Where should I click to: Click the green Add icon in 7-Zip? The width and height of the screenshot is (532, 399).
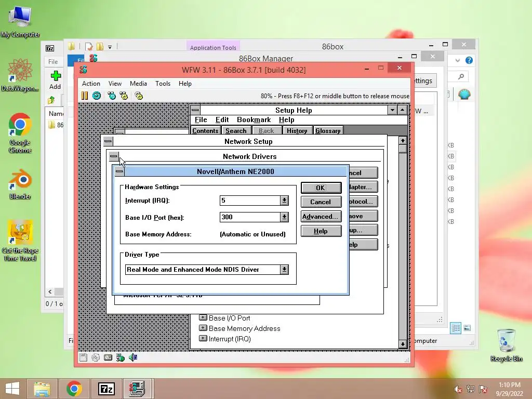[x=55, y=76]
